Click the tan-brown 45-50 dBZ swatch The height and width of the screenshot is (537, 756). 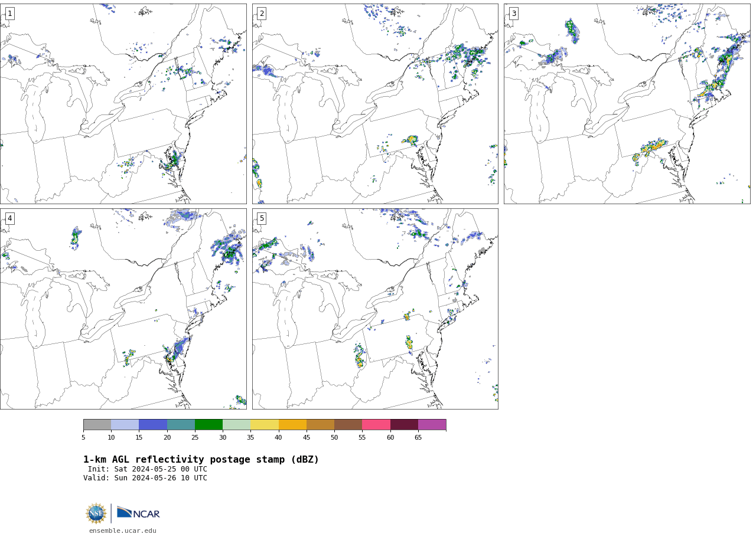(320, 425)
